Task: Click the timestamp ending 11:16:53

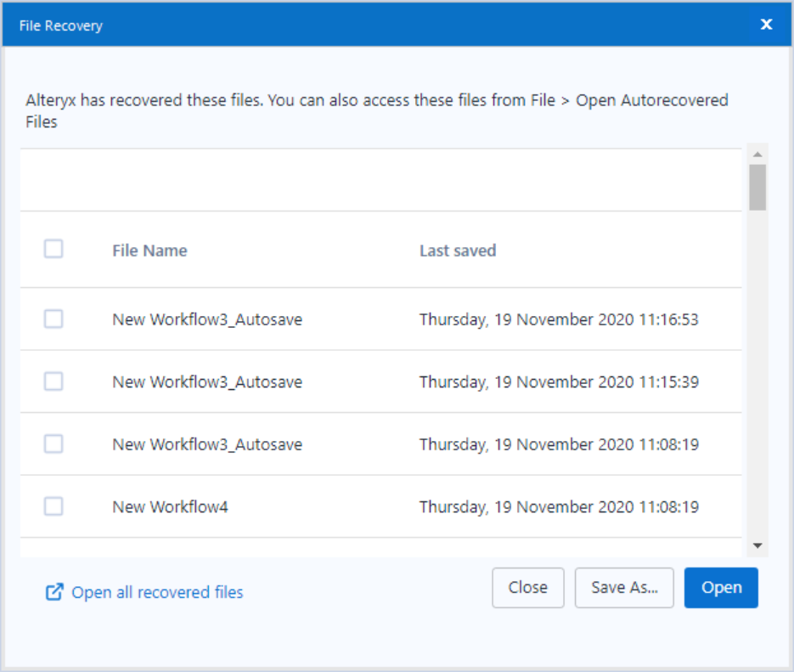Action: pyautogui.click(x=559, y=319)
